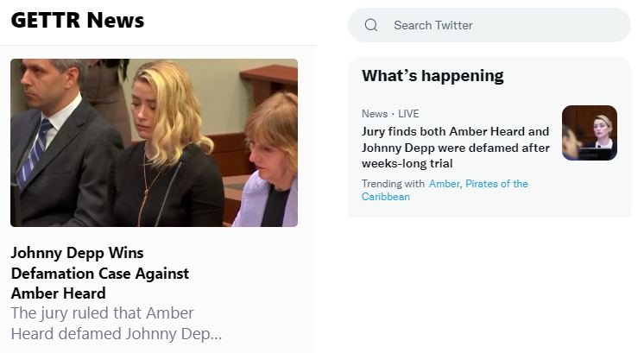Open the Pirates of the Caribbean link
This screenshot has width=644, height=353.
click(x=496, y=184)
